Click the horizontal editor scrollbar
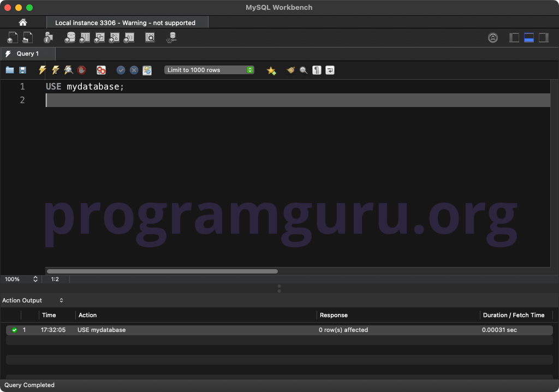Screen dimensions: 559x392 [162, 271]
